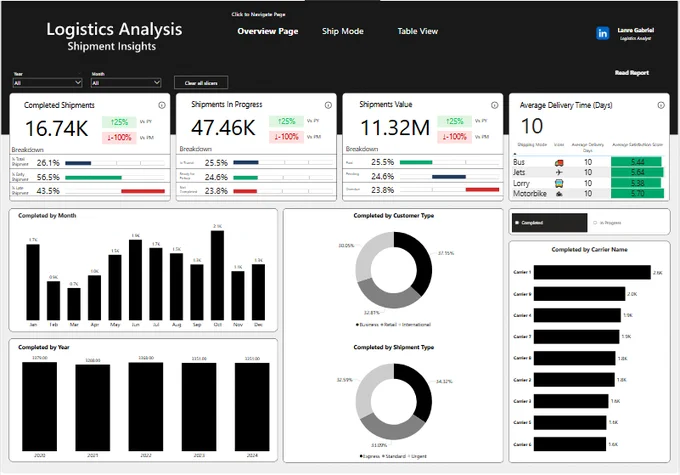The image size is (680, 475).
Task: Click the 16.74K completed shipments value
Action: click(57, 128)
